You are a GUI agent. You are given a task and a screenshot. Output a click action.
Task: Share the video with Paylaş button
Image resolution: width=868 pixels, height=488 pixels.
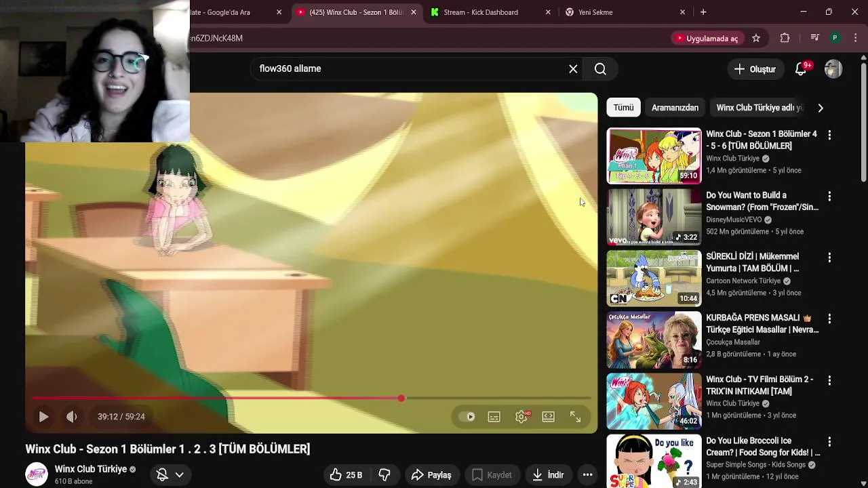pos(431,475)
